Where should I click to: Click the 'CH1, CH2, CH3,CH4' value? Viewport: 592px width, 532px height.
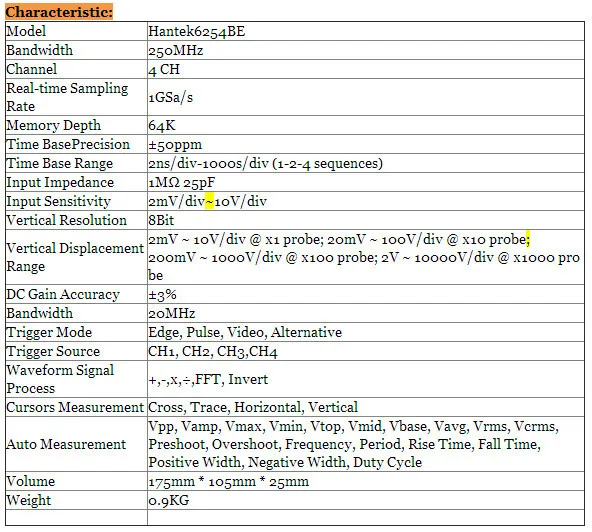point(213,352)
